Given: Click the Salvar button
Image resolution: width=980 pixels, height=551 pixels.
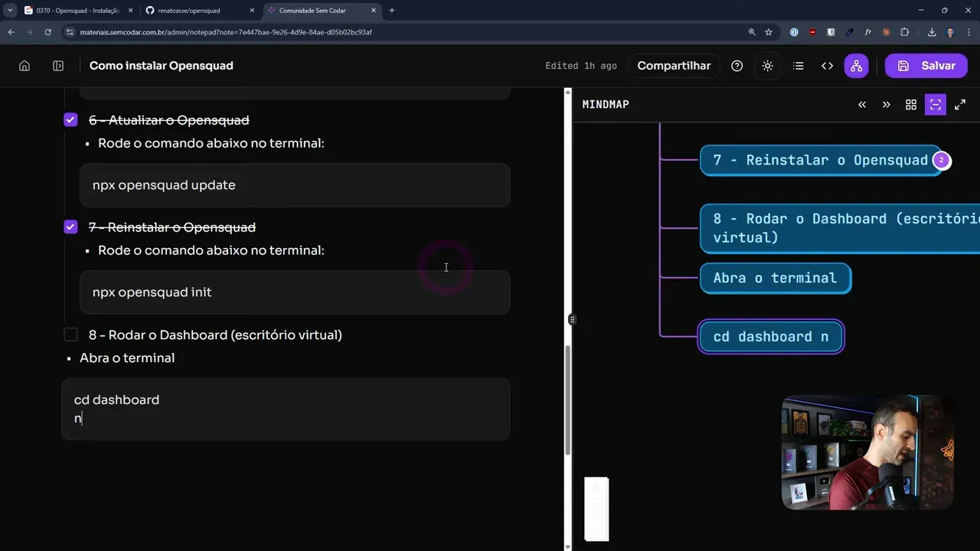Looking at the screenshot, I should tap(926, 66).
